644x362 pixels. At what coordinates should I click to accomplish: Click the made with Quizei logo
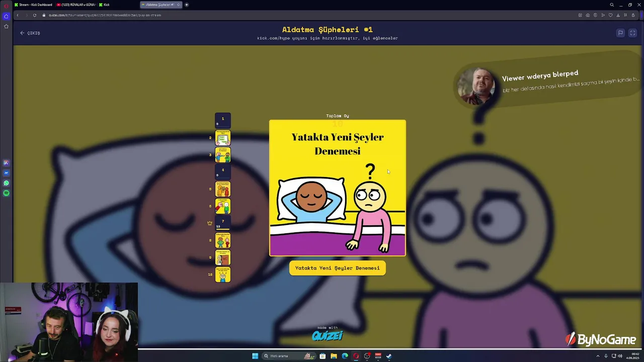coord(328,334)
